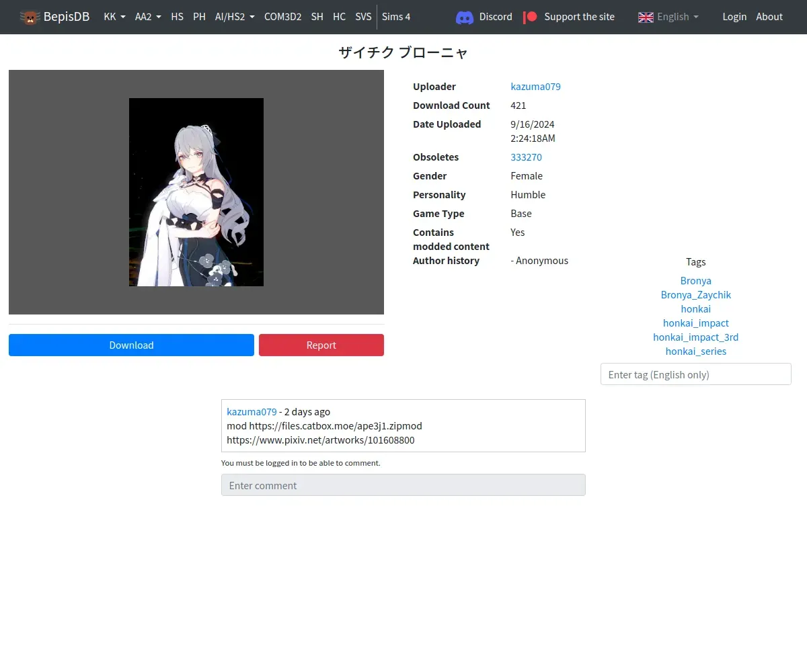
Task: Go to SVS section
Action: [x=363, y=17]
